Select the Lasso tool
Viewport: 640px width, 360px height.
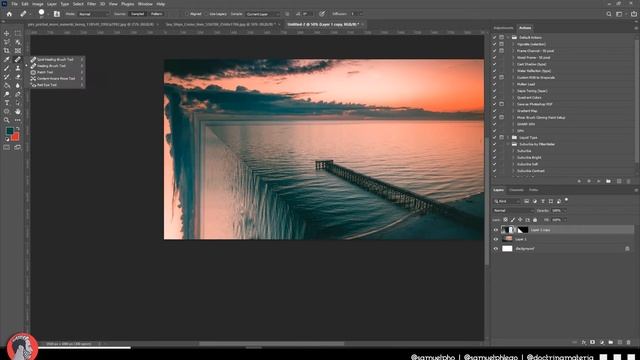7,42
